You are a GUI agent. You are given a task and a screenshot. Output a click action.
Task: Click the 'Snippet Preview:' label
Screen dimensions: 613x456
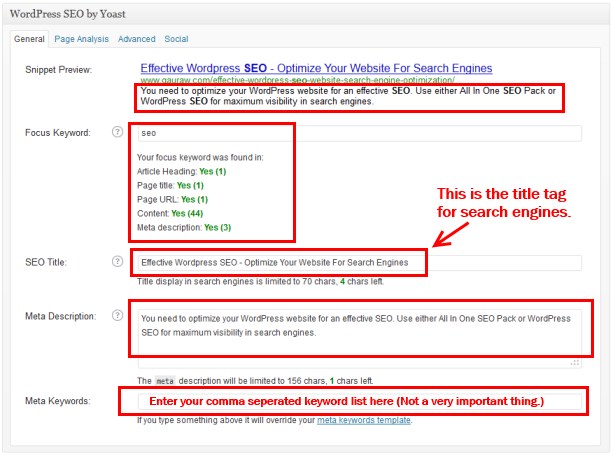click(x=59, y=70)
